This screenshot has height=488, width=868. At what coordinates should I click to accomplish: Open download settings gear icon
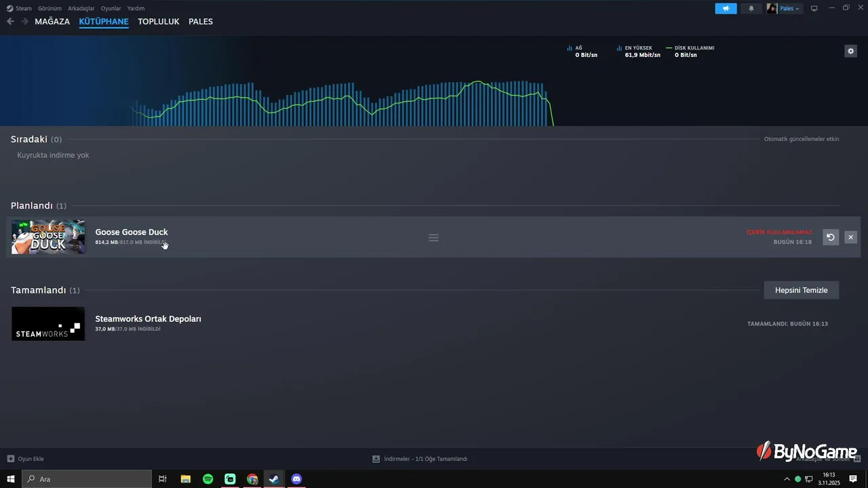(x=850, y=51)
